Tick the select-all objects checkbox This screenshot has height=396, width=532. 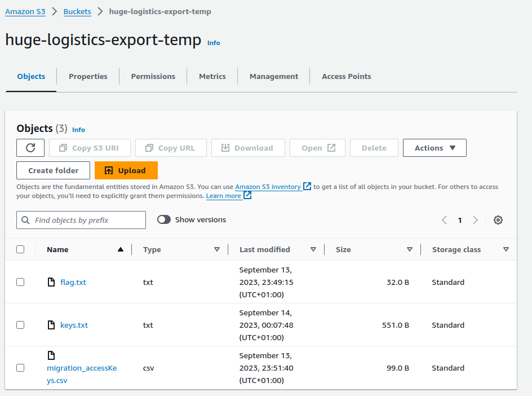pos(20,249)
